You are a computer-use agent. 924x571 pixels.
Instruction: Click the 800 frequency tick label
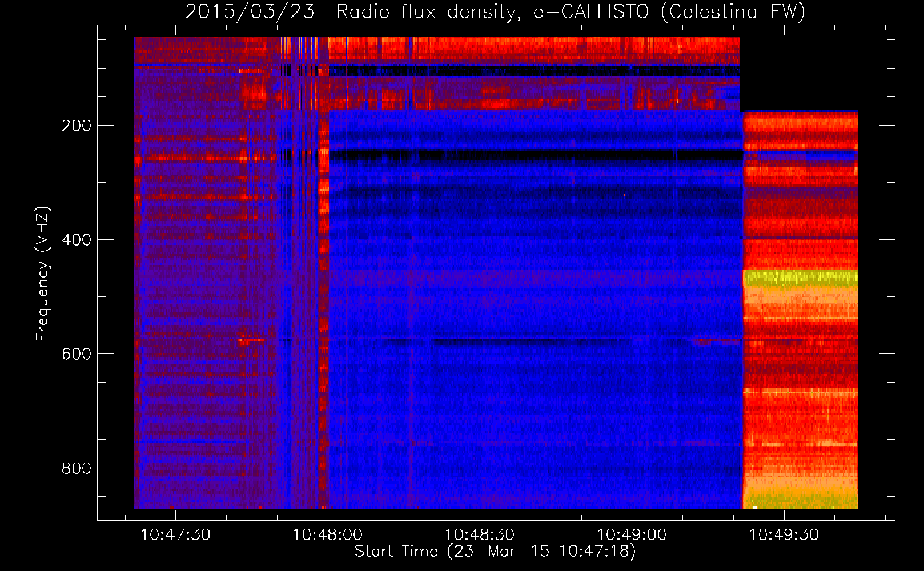(x=77, y=468)
